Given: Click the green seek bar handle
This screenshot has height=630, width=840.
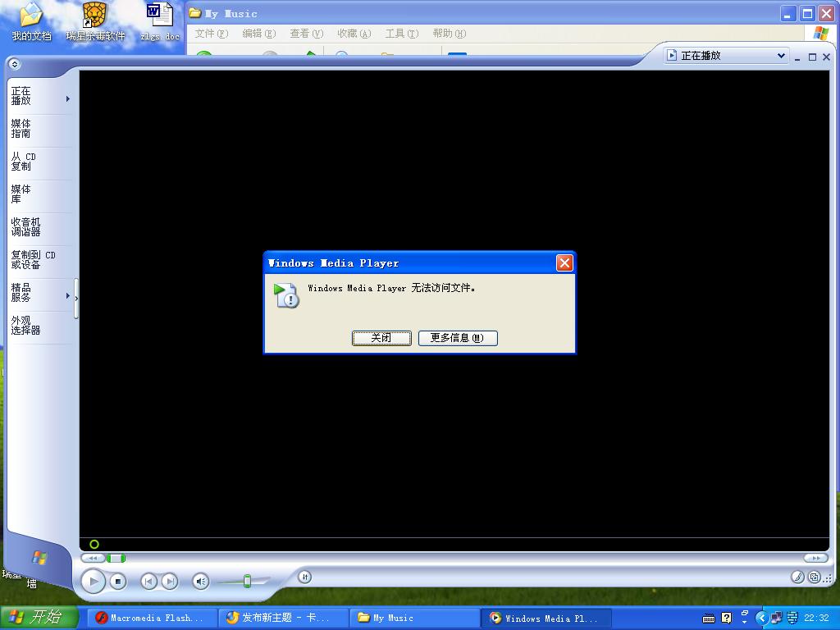Looking at the screenshot, I should [116, 558].
